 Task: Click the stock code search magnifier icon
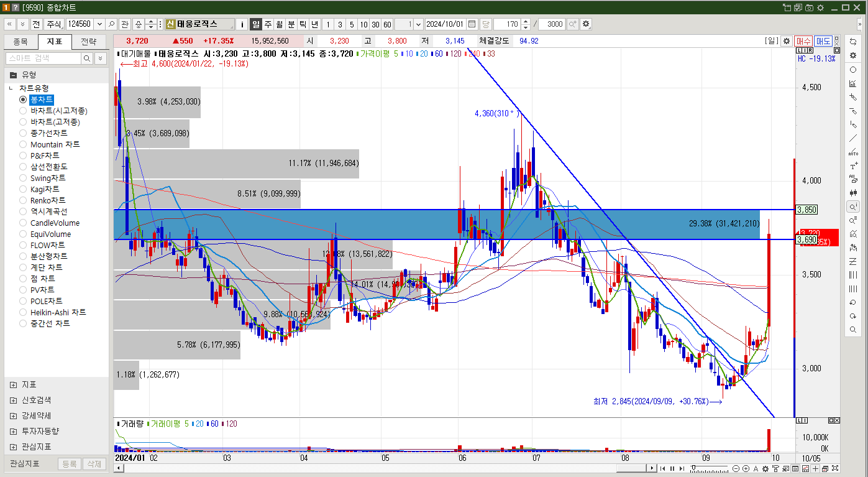(x=111, y=24)
